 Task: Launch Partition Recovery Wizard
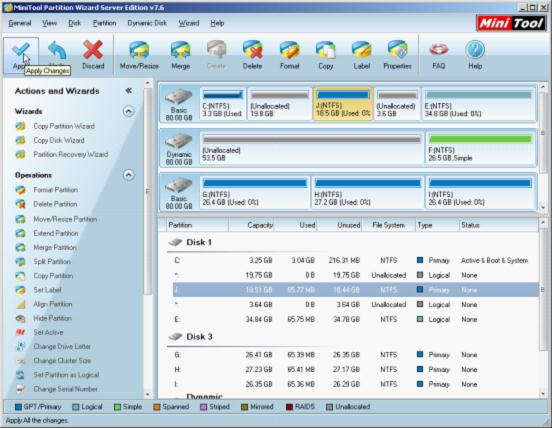70,154
